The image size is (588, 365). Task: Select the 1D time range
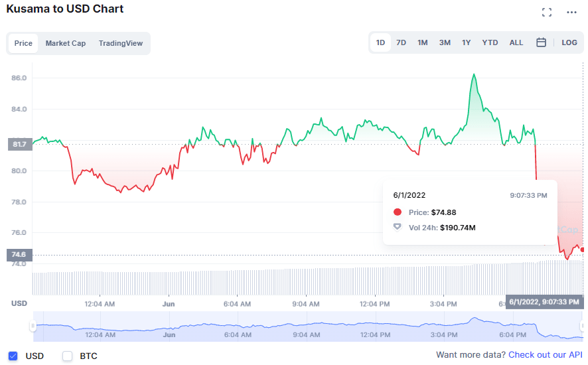pos(380,42)
